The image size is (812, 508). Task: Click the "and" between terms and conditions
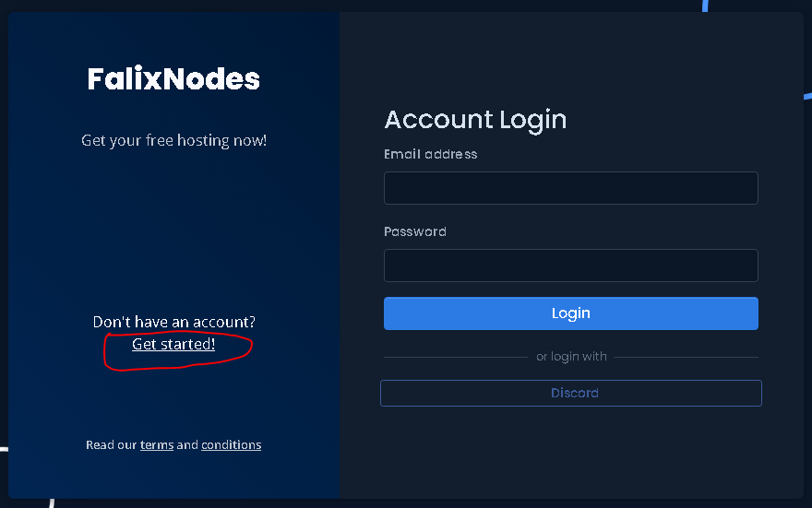(x=187, y=445)
